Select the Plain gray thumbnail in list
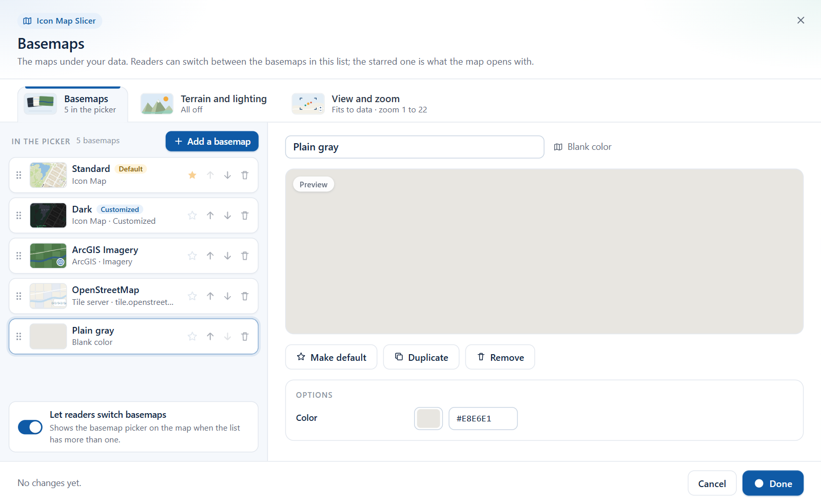Screen dimensions: 821x504 (48, 336)
